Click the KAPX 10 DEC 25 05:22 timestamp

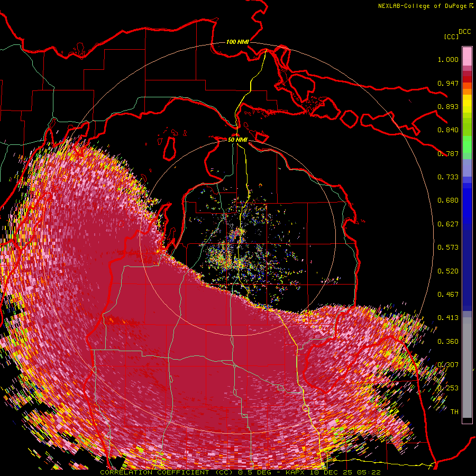pyautogui.click(x=333, y=472)
